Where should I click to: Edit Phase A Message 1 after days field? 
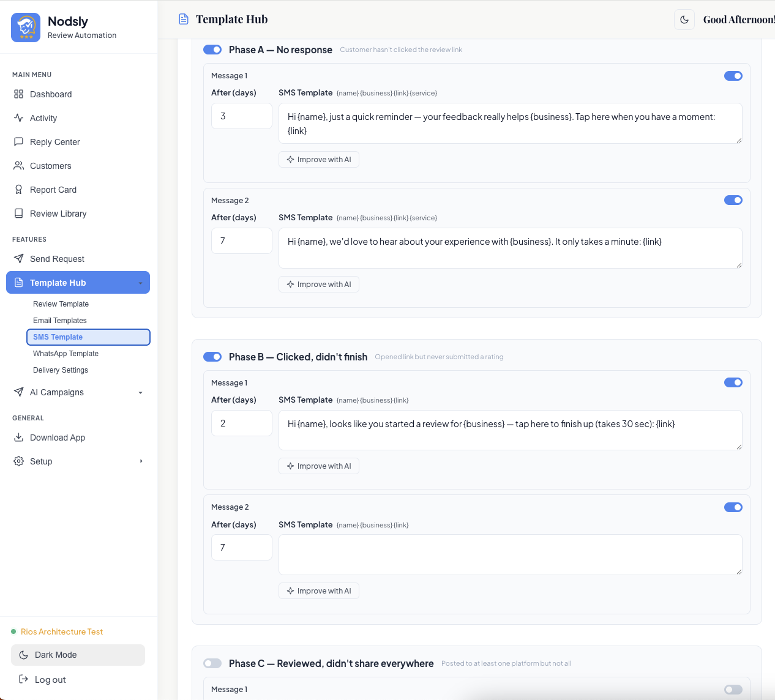click(x=242, y=116)
